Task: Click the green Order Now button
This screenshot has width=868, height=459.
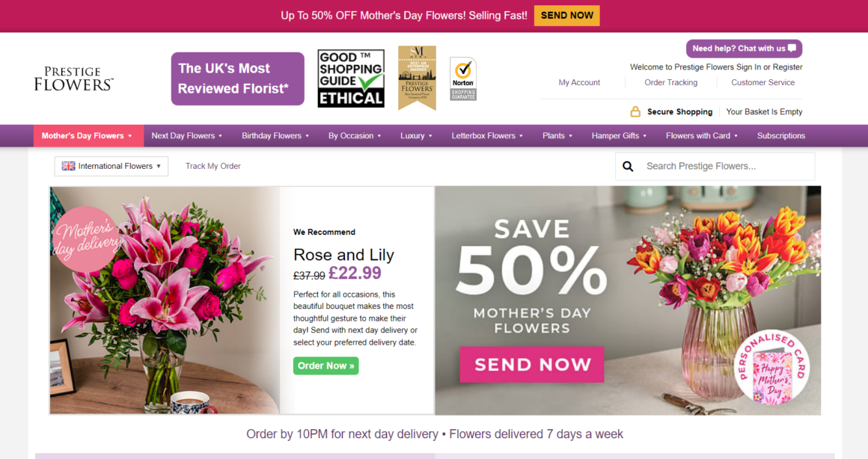Action: coord(326,366)
